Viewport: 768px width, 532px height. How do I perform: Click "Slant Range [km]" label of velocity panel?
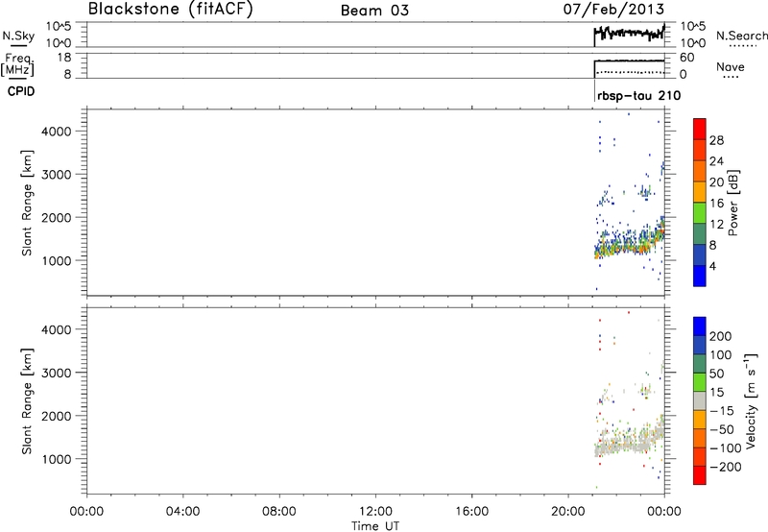tap(27, 401)
